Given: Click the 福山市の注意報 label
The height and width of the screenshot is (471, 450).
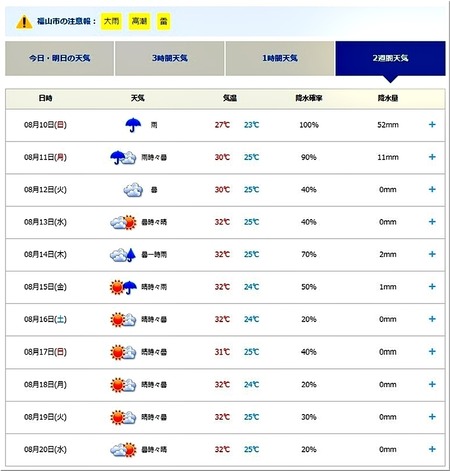Looking at the screenshot, I should [66, 22].
